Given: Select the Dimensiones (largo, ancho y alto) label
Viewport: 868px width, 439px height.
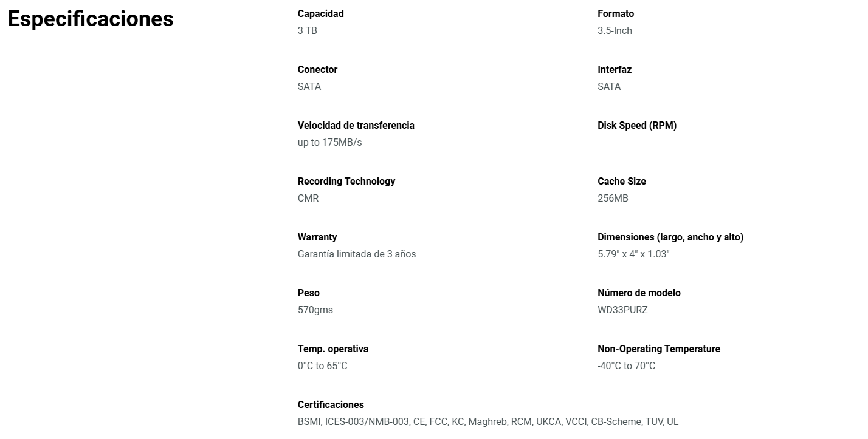Looking at the screenshot, I should click(670, 237).
